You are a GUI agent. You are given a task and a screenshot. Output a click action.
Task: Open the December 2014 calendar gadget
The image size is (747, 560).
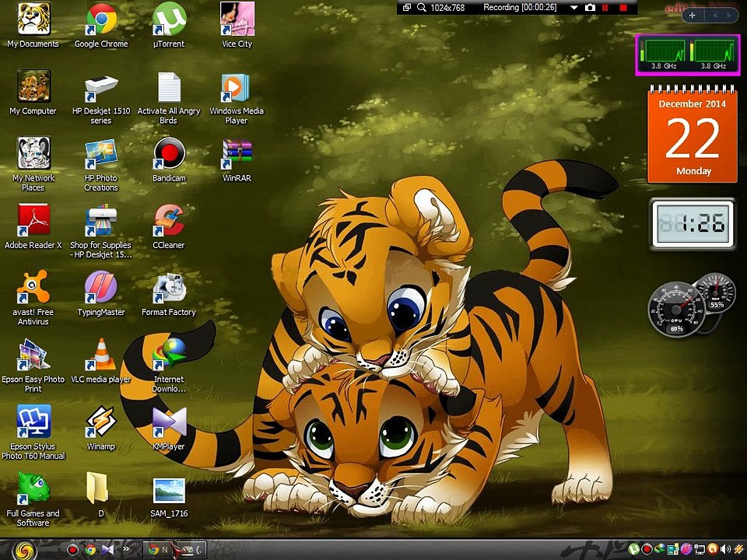tap(693, 134)
